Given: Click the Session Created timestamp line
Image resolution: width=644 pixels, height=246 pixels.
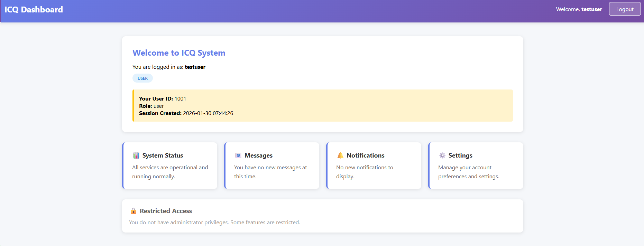Looking at the screenshot, I should click(x=186, y=113).
